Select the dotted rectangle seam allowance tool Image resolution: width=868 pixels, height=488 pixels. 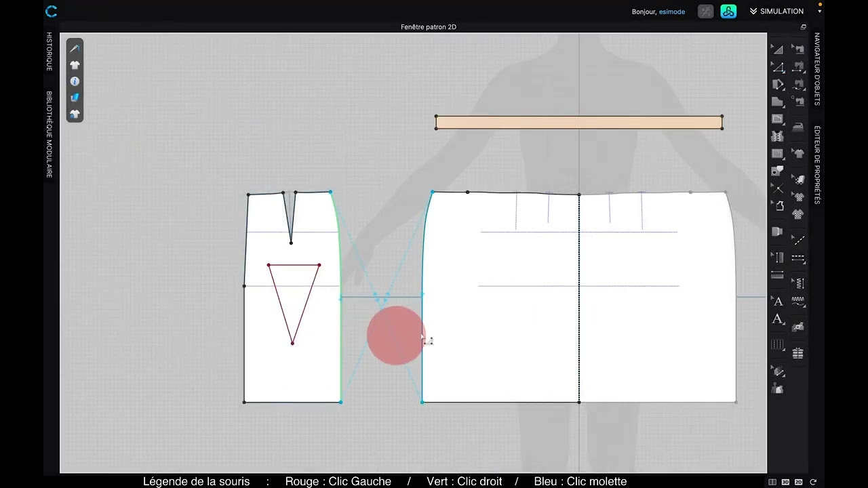pos(778,154)
